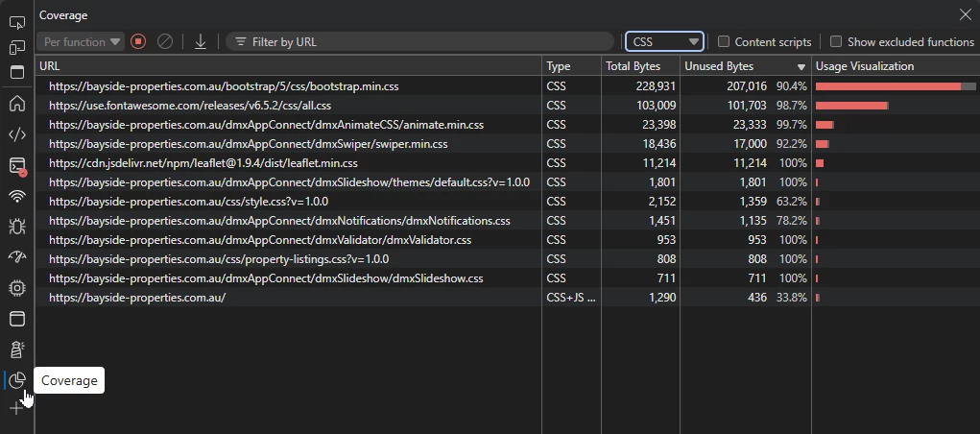
Task: Open the CSS type filter dropdown
Action: click(x=665, y=42)
